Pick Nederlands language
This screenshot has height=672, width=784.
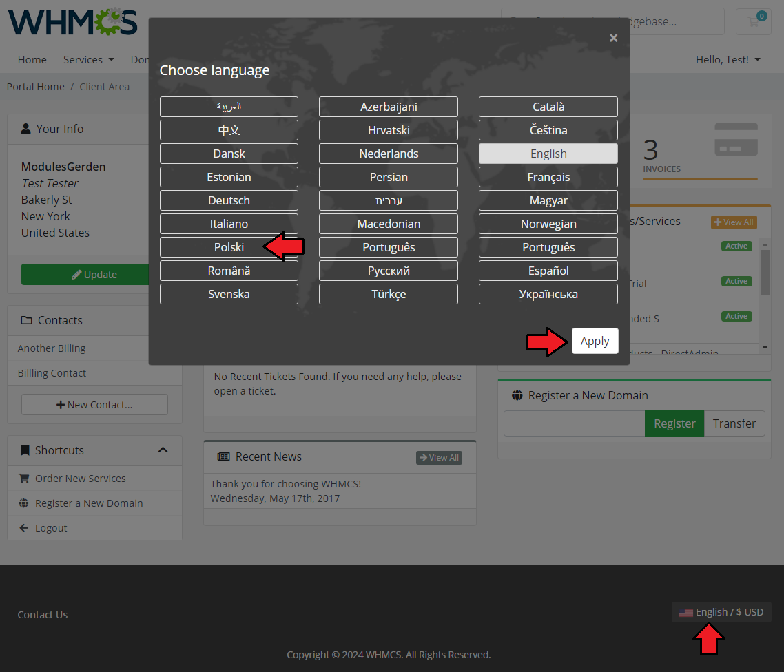click(x=389, y=154)
